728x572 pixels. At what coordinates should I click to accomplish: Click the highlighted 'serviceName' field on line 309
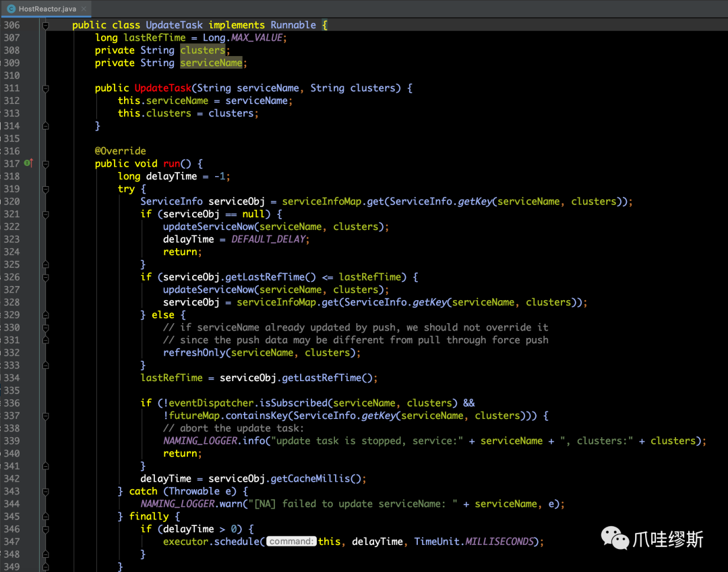click(x=211, y=63)
